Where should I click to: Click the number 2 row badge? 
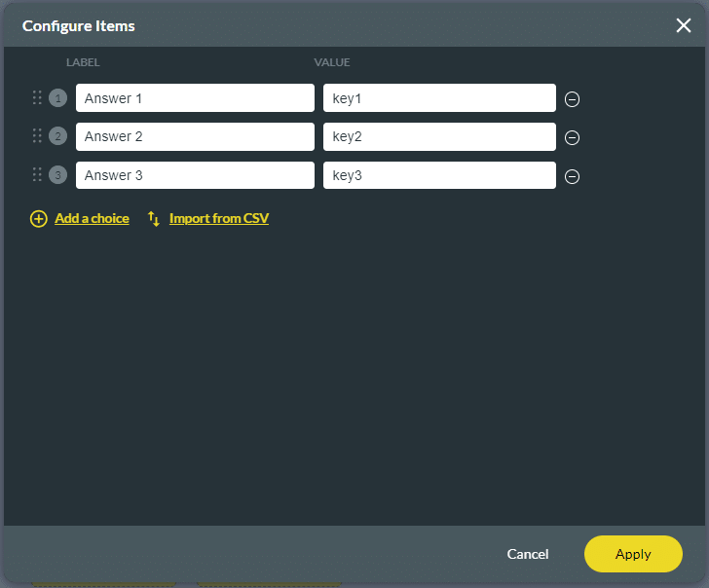pos(57,136)
